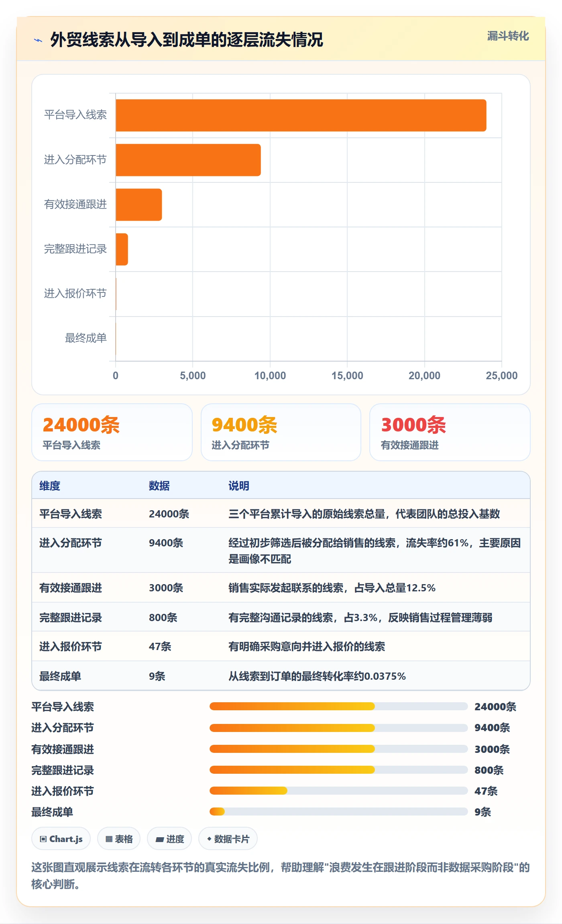Click the 有效接通跟进 progress bar
The height and width of the screenshot is (924, 562).
pyautogui.click(x=338, y=749)
